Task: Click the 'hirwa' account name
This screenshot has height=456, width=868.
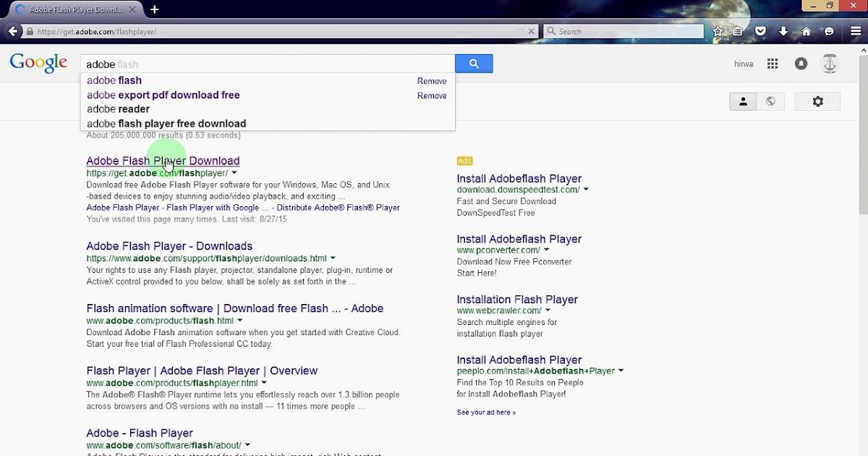Action: pyautogui.click(x=744, y=64)
